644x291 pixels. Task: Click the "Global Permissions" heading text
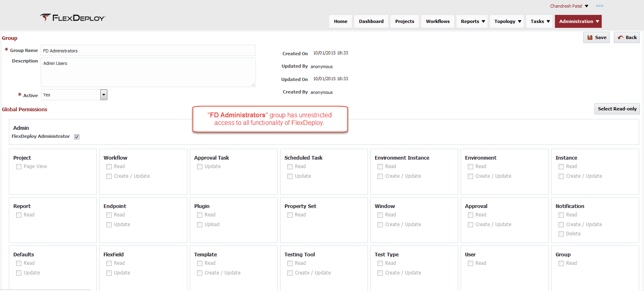(25, 109)
